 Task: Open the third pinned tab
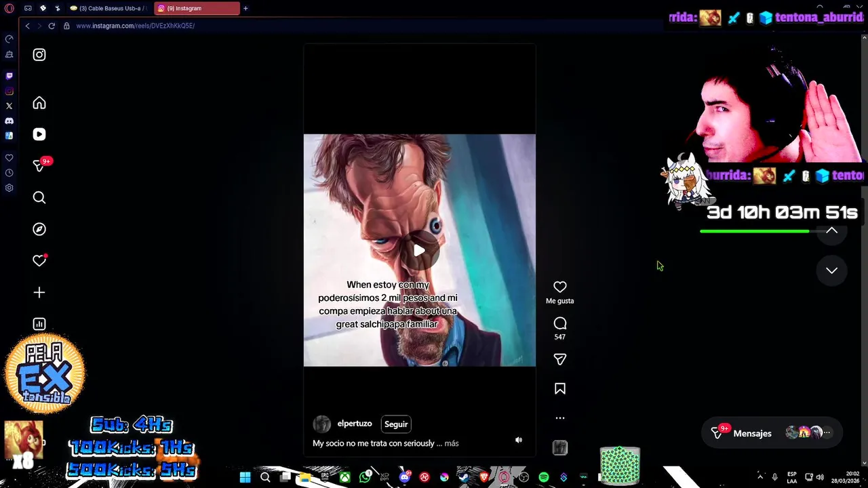tap(58, 8)
